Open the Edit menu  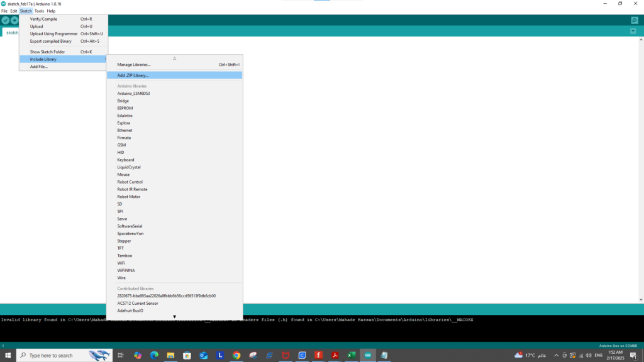tap(14, 11)
